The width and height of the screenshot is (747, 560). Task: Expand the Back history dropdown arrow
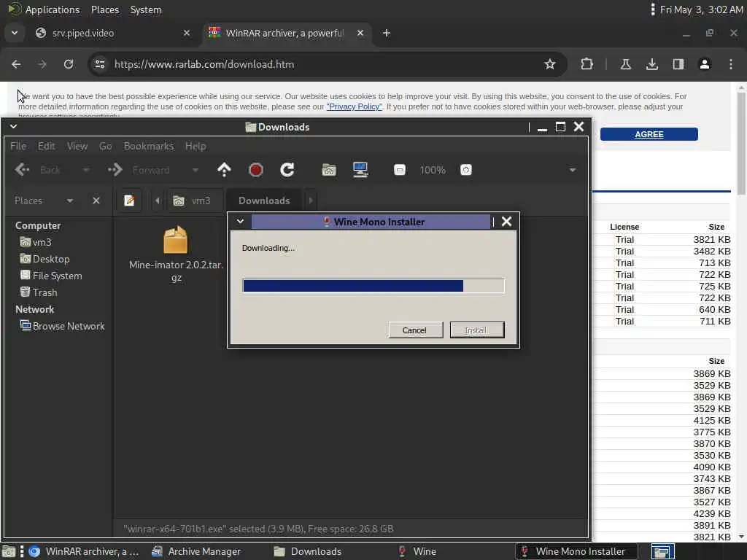(x=86, y=170)
